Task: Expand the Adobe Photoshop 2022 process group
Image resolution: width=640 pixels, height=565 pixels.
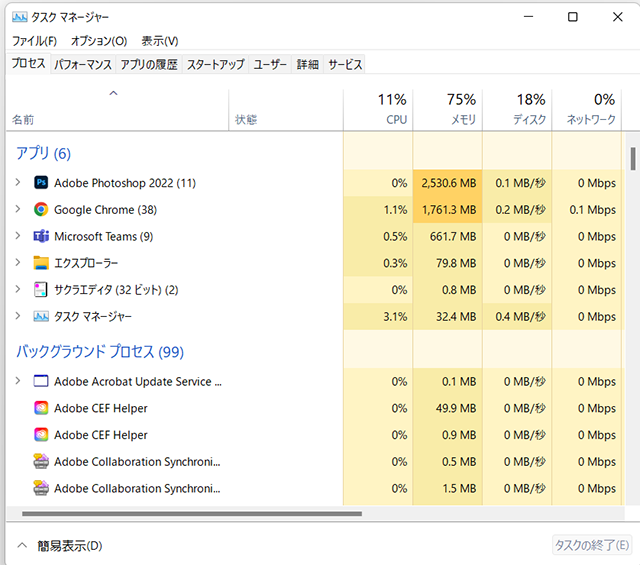Action: click(x=18, y=182)
